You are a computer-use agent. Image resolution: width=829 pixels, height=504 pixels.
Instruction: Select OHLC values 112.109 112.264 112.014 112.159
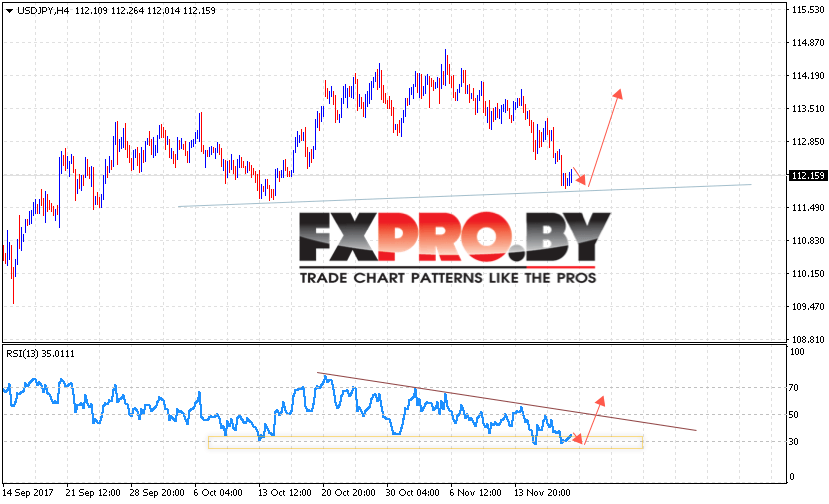[x=145, y=11]
